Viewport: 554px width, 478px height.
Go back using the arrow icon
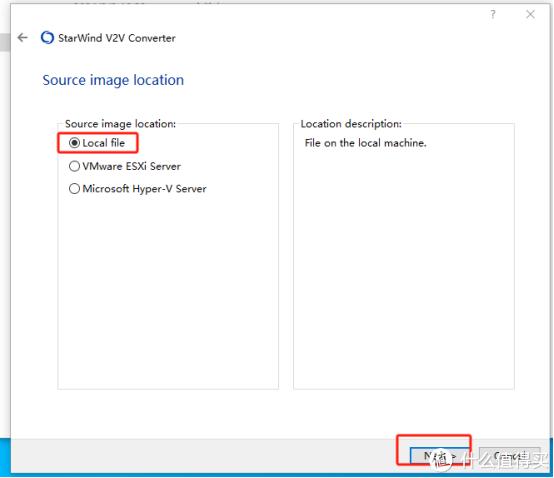pos(23,37)
